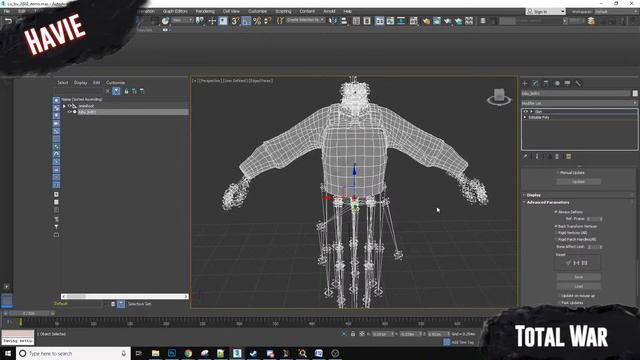Click the Align tool icon

pyautogui.click(x=344, y=20)
